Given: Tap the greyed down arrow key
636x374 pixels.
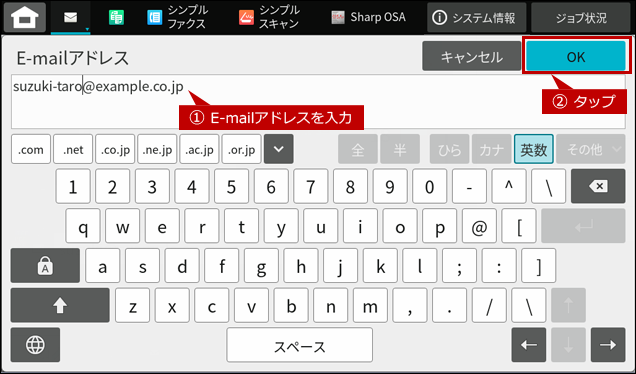Looking at the screenshot, I should pyautogui.click(x=568, y=345).
